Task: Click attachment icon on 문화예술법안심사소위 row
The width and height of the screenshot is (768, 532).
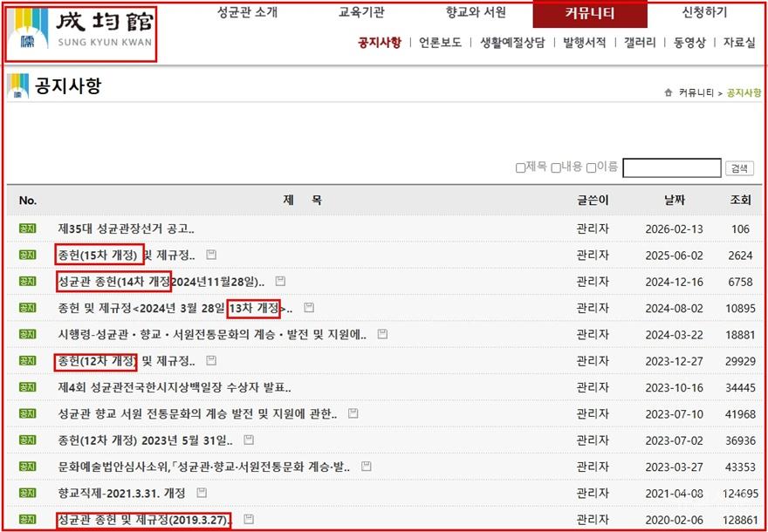Action: (x=366, y=466)
